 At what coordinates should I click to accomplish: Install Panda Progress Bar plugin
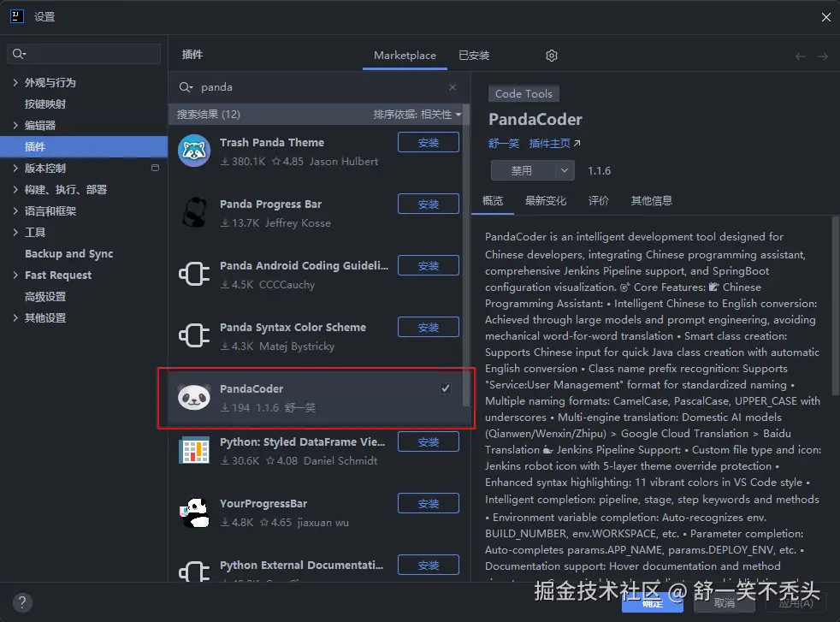pyautogui.click(x=428, y=204)
